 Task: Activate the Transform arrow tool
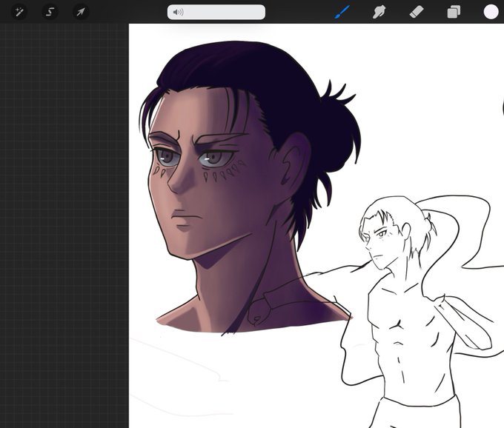click(x=81, y=12)
